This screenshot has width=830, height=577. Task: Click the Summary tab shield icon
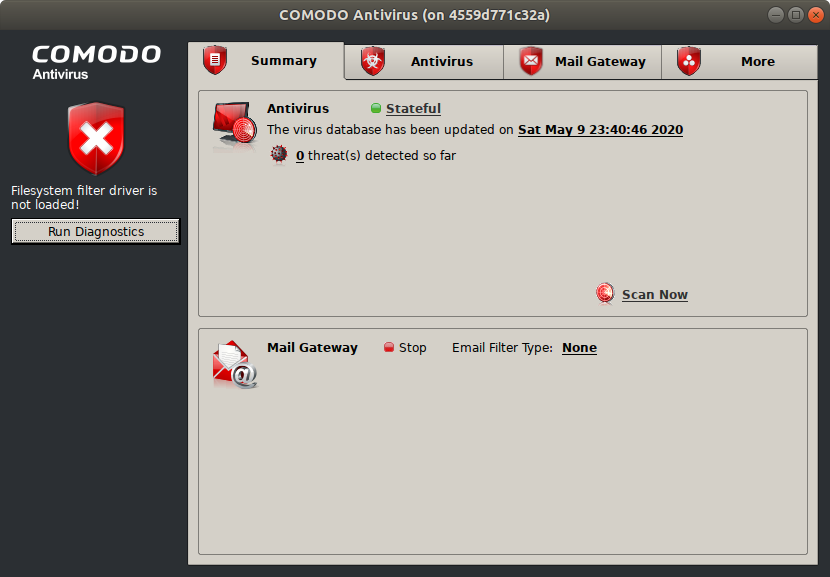[215, 60]
